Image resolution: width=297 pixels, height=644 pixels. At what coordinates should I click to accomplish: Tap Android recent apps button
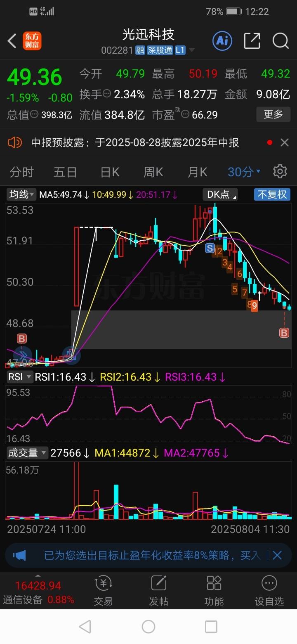click(211, 627)
